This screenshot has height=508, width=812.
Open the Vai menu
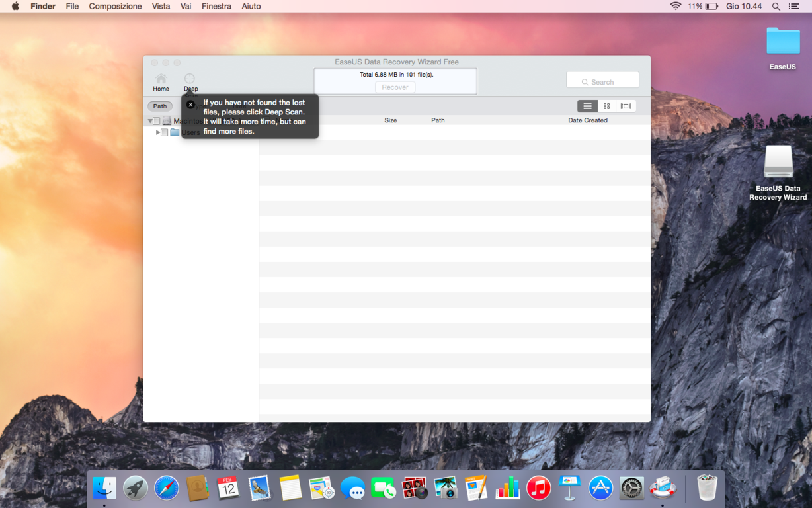186,6
